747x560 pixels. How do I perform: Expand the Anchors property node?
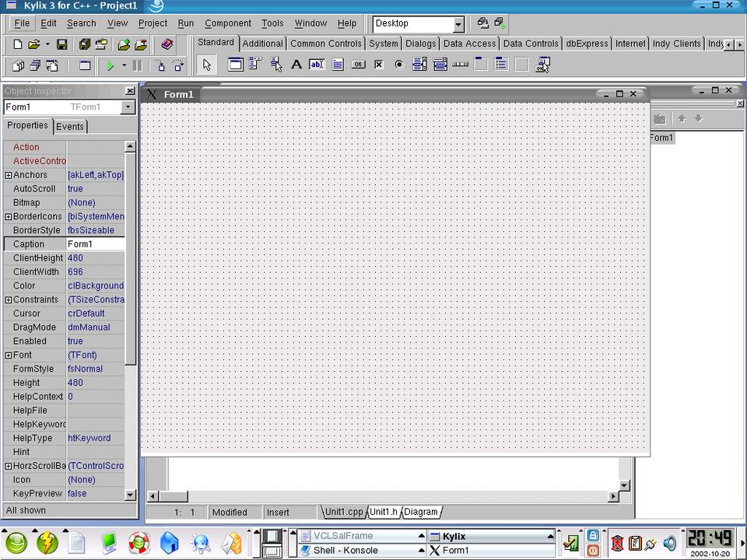click(9, 175)
